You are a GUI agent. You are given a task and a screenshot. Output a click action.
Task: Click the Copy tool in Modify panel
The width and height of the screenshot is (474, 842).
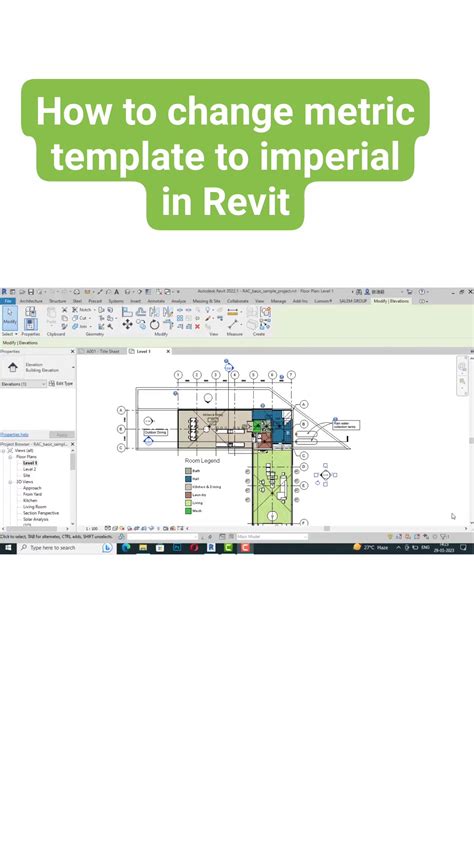click(x=141, y=324)
